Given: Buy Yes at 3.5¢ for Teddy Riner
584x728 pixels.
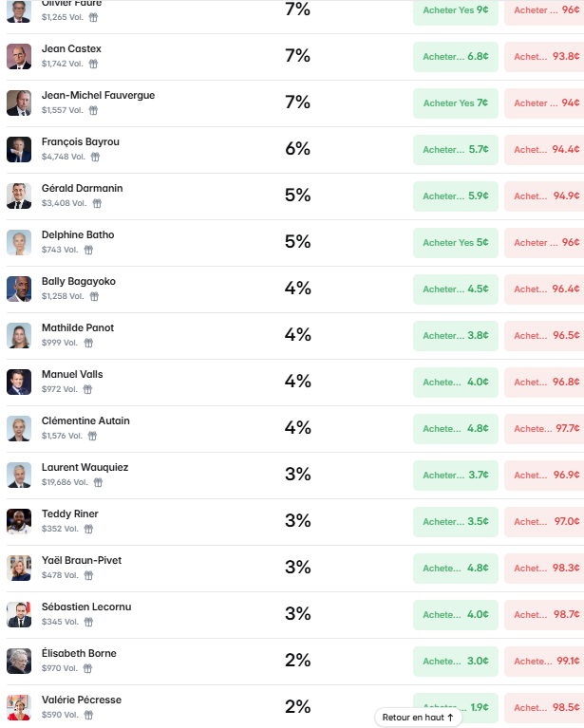Looking at the screenshot, I should 455,521.
